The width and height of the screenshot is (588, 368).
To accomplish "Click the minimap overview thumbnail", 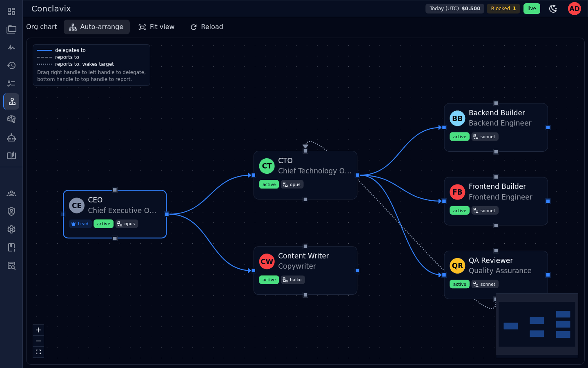I will tap(537, 324).
